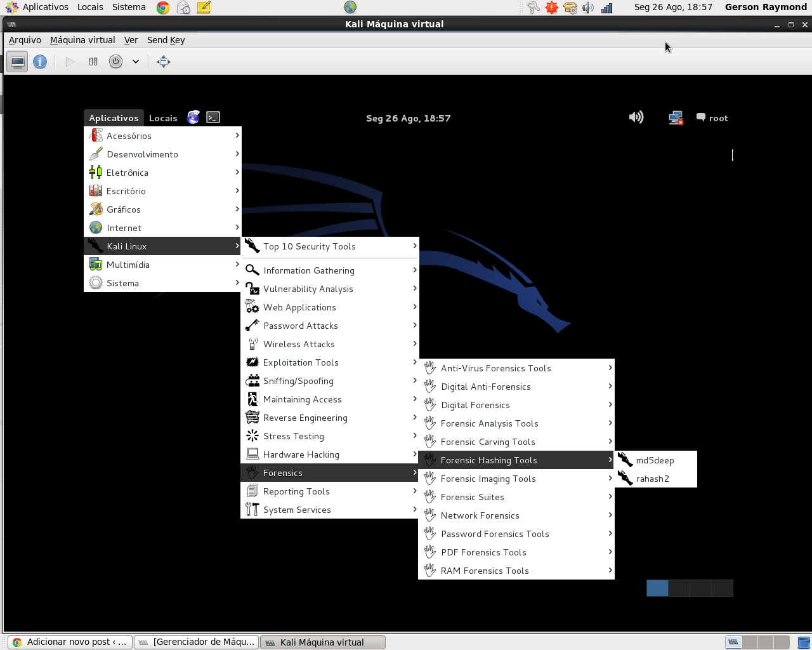This screenshot has width=812, height=650.
Task: Launch rahash2 from the Forensic Hashing Tools submenu
Action: 655,479
